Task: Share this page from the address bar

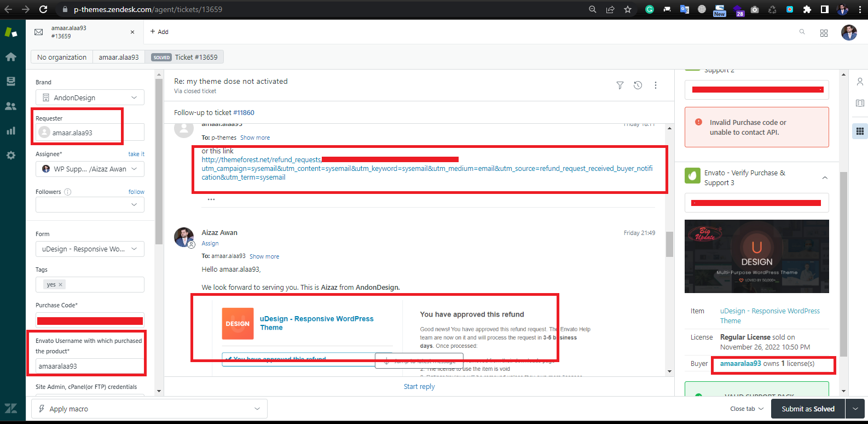Action: [x=610, y=9]
